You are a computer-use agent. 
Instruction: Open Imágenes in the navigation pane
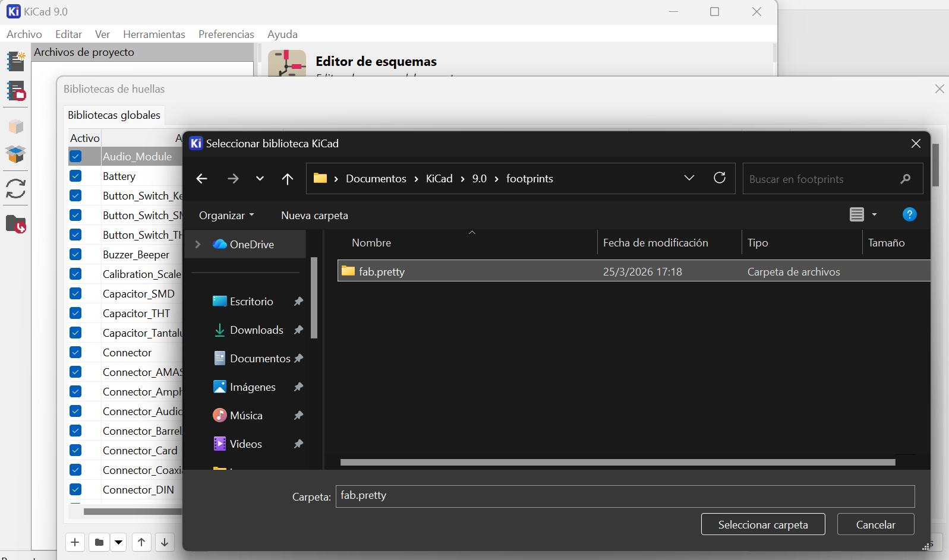[253, 387]
